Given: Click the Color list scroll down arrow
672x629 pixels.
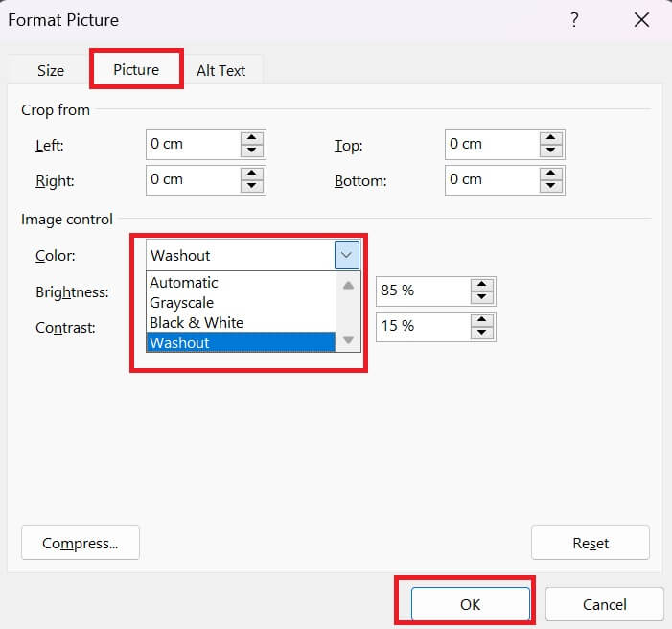Looking at the screenshot, I should pyautogui.click(x=348, y=339).
